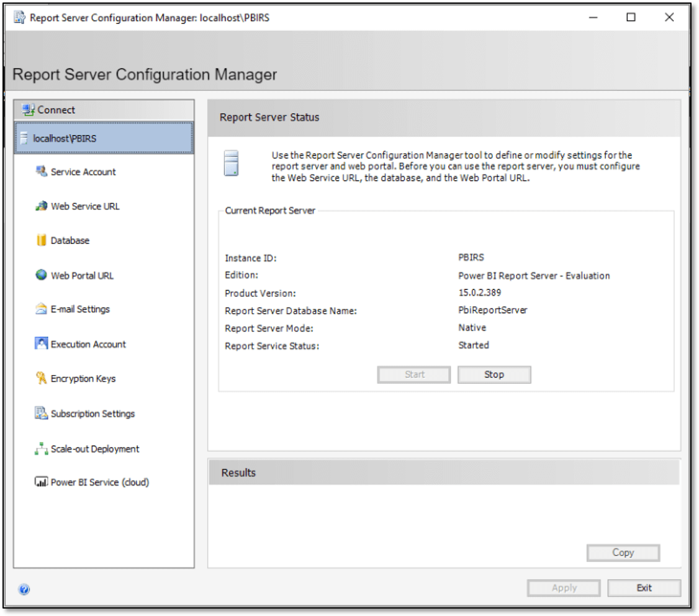Select the localhost\PBIRS server node
The height and width of the screenshot is (616, 699).
tap(104, 138)
